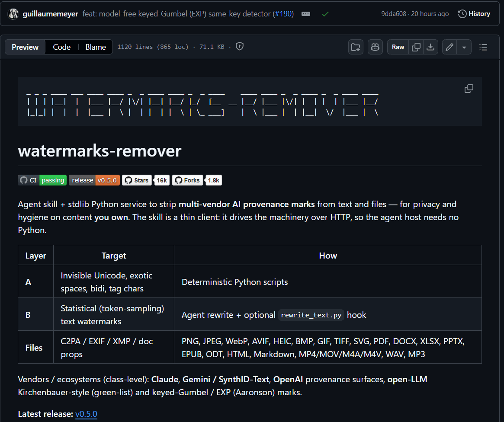Open the file History
Viewport: 504px width, 422px height.
(474, 14)
